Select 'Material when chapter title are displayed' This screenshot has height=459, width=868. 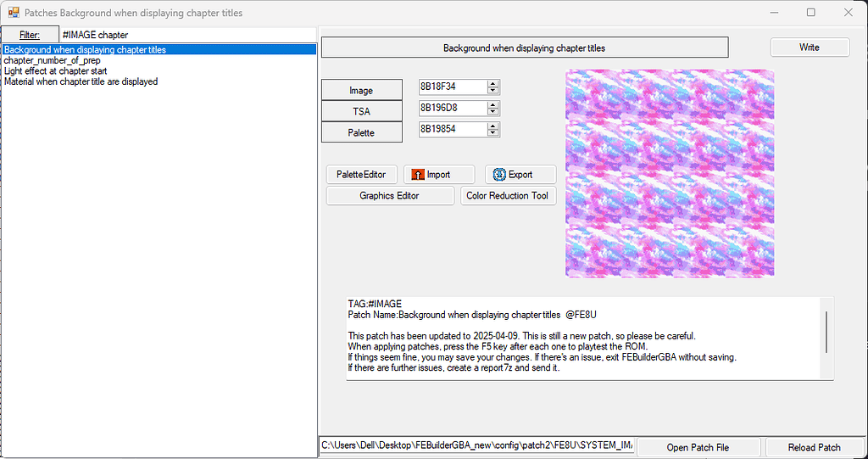[81, 81]
